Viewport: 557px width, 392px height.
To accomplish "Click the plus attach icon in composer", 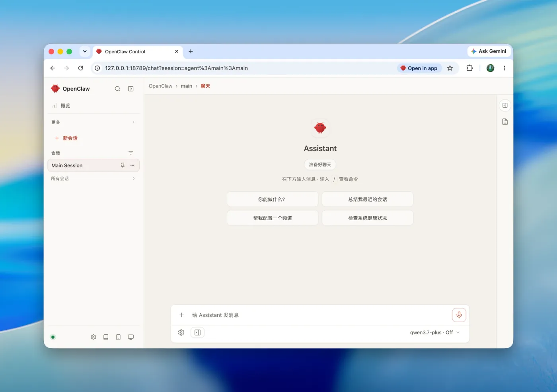I will point(181,315).
